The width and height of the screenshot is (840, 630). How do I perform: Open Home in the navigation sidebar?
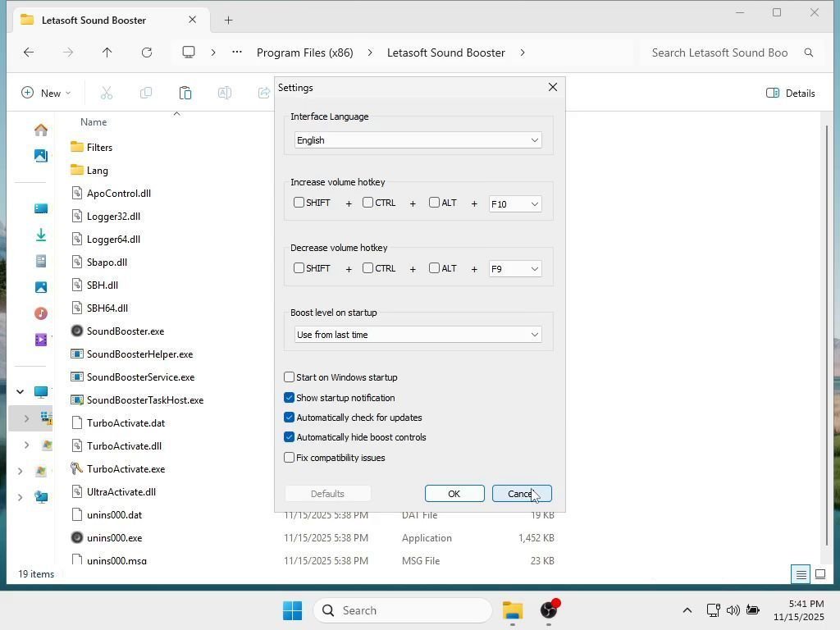coord(41,130)
